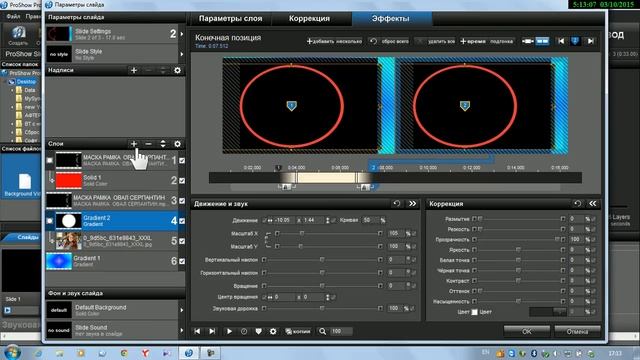Switch to dual preview view mode icon
The height and width of the screenshot is (360, 640).
pos(542,41)
